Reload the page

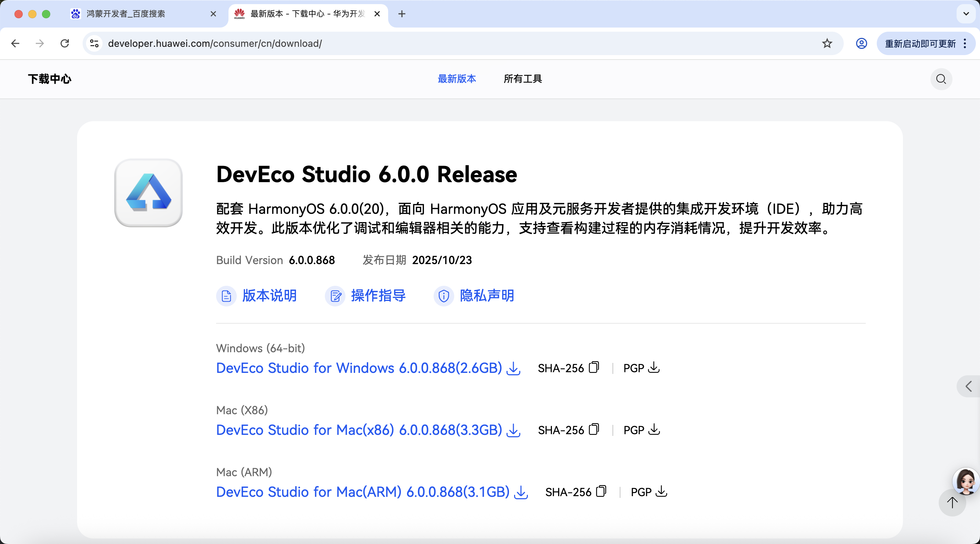pyautogui.click(x=65, y=43)
